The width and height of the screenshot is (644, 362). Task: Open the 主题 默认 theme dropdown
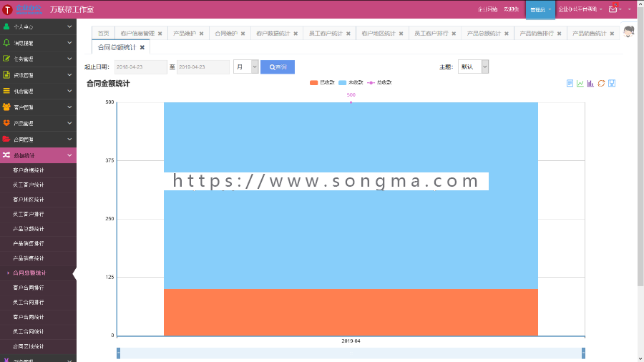pos(473,67)
